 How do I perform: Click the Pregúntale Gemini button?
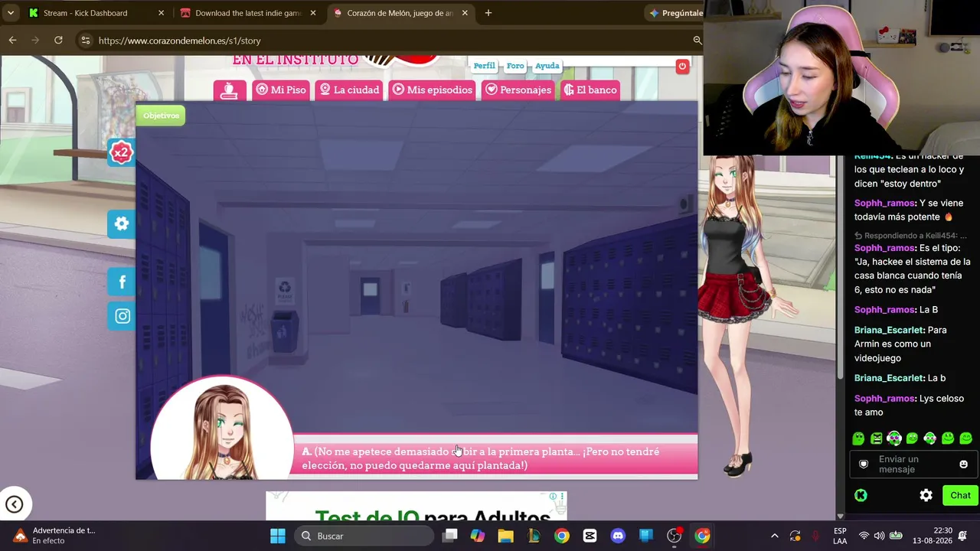[675, 13]
